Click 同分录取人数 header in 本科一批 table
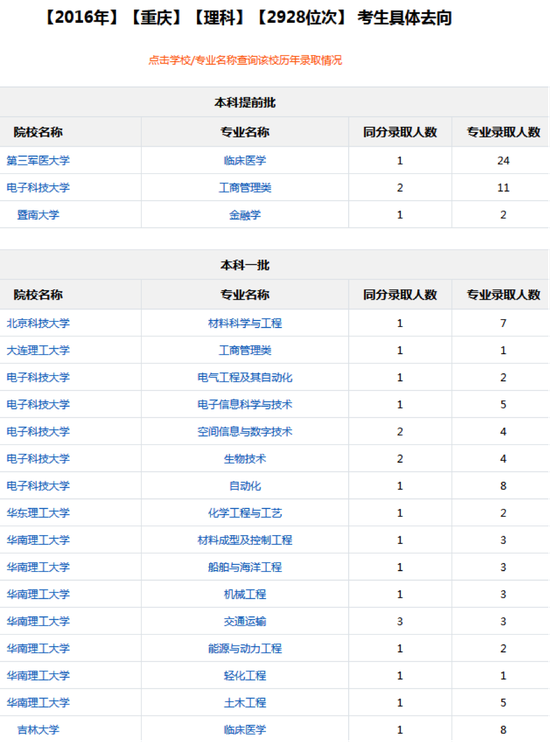Image resolution: width=550 pixels, height=742 pixels. [x=400, y=295]
